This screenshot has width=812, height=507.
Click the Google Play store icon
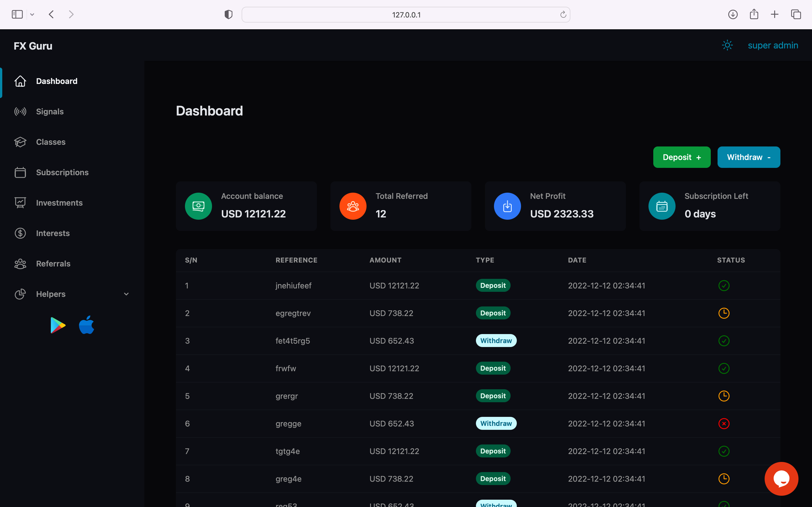point(58,325)
